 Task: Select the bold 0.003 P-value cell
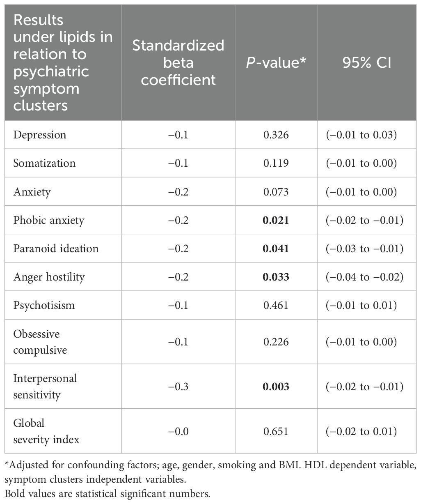pos(276,386)
